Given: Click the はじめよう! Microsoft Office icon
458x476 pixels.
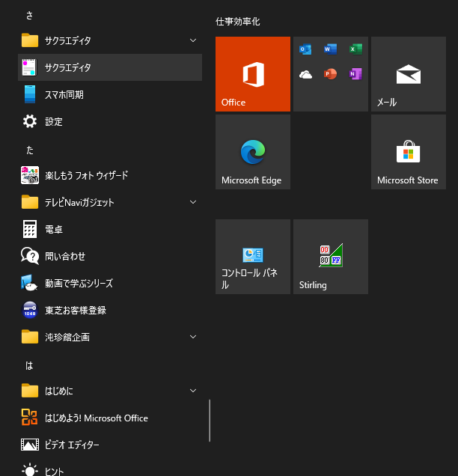Looking at the screenshot, I should pyautogui.click(x=29, y=417).
